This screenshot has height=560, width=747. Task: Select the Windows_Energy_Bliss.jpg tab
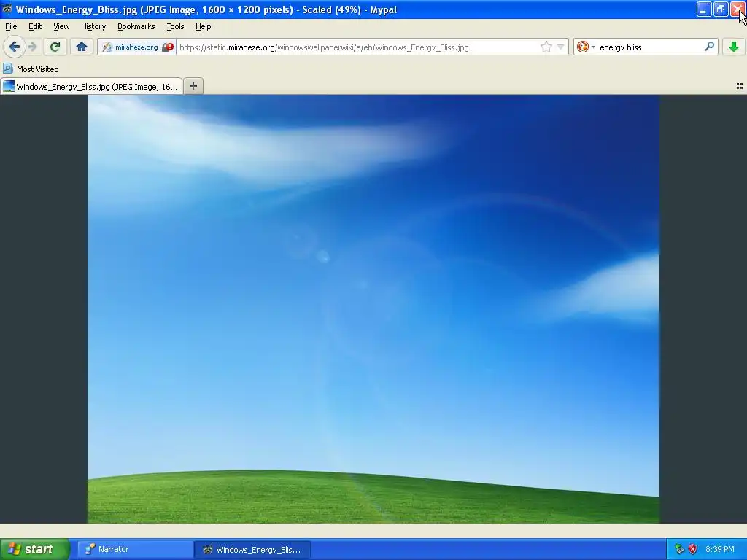coord(91,86)
